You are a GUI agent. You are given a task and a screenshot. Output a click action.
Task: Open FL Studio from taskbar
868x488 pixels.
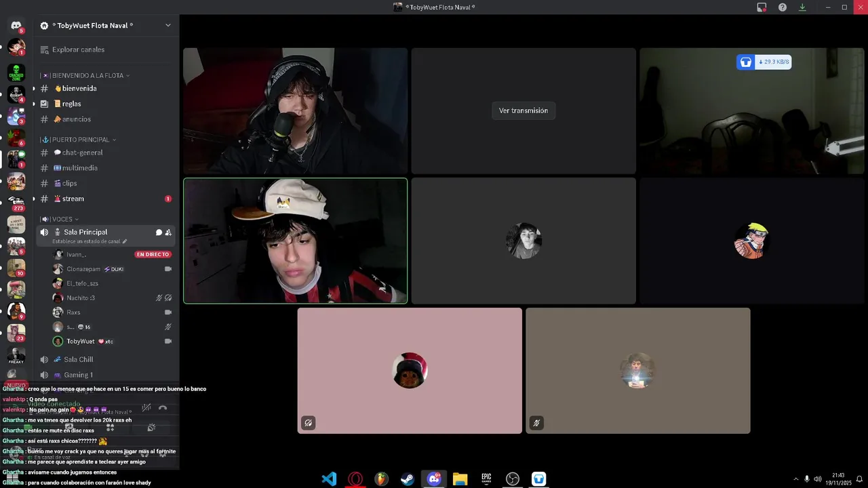pos(381,479)
